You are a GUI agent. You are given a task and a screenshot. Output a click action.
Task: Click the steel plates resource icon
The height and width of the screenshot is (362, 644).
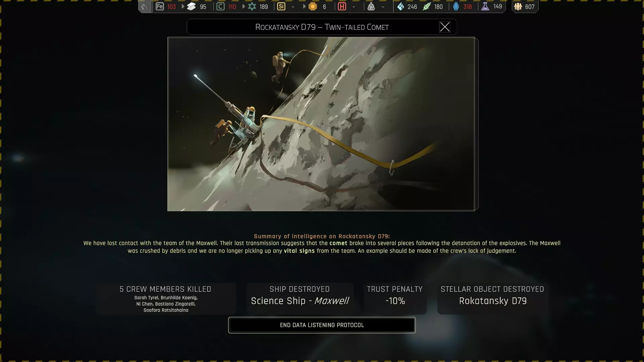[191, 6]
